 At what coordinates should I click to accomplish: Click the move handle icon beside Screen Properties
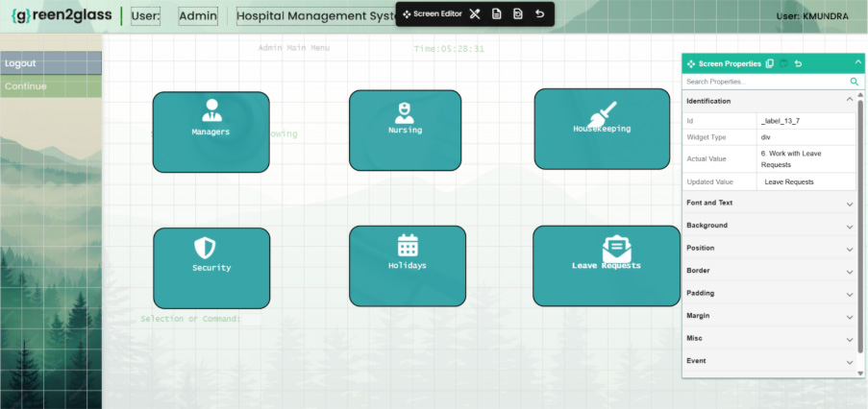tap(691, 64)
